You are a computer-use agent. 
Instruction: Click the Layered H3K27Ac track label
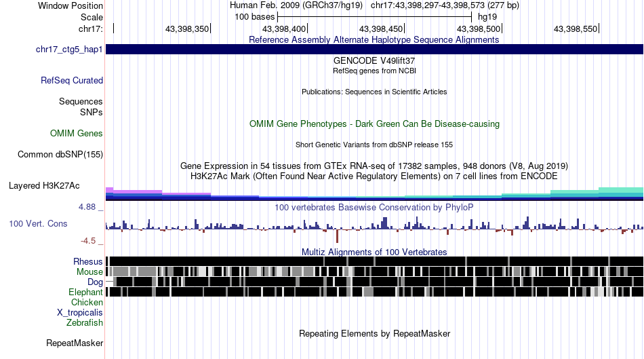[44, 185]
